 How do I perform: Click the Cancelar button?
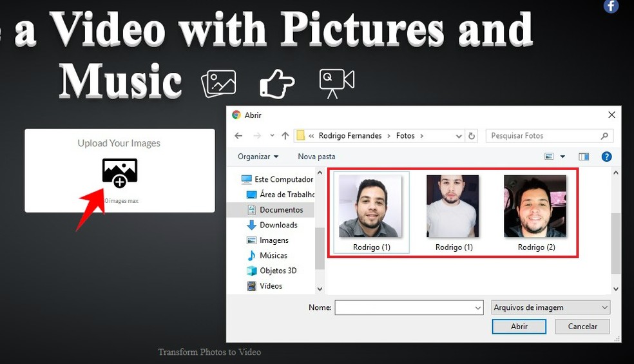582,327
